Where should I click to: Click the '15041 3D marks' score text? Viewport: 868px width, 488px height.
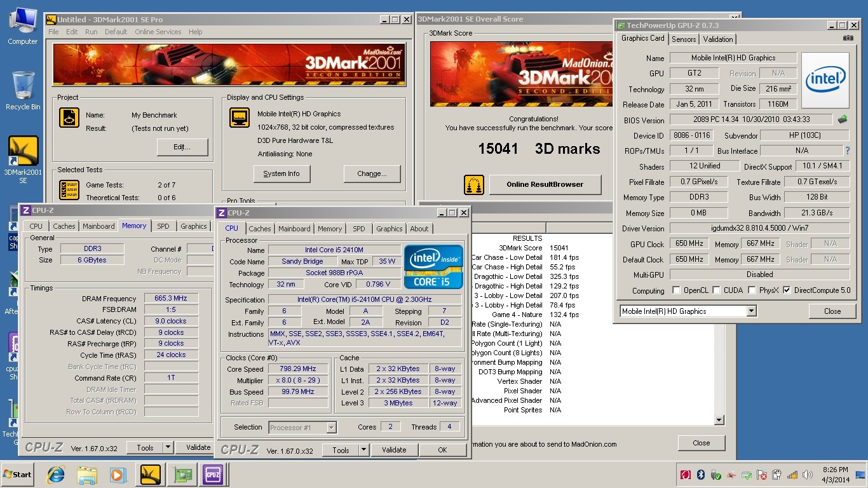(x=539, y=149)
